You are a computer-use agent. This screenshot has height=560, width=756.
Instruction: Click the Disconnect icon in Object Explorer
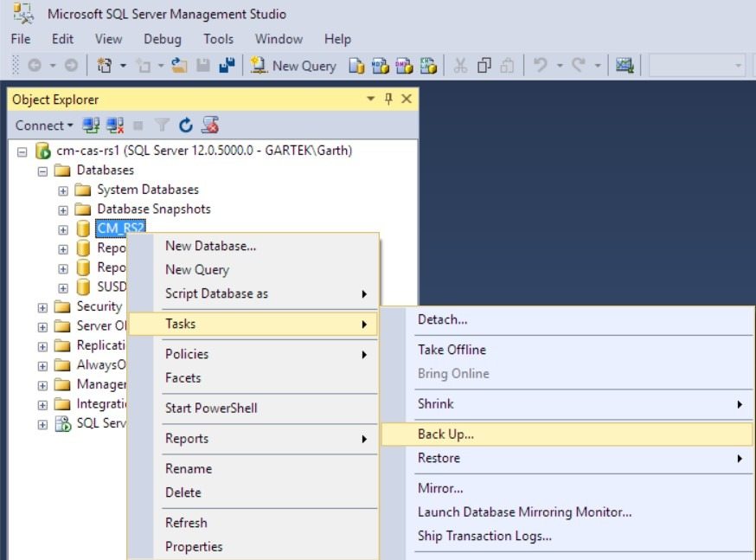coord(115,126)
